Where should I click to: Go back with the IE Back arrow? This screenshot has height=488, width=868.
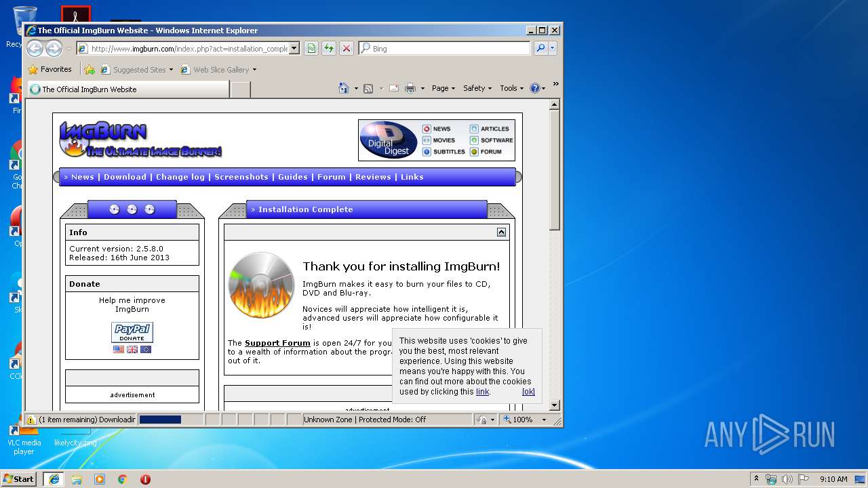(x=35, y=48)
